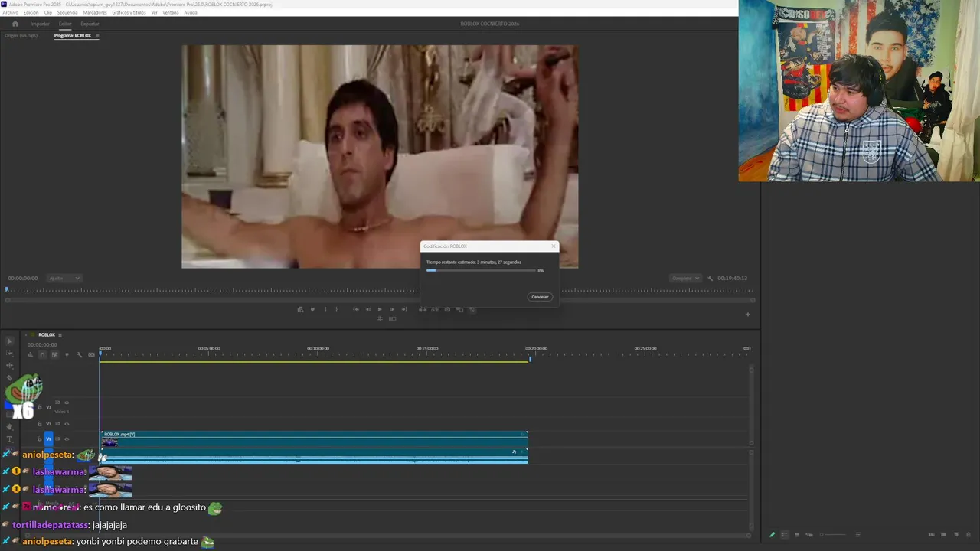The height and width of the screenshot is (551, 980).
Task: Switch to the Editar workspace tab
Action: point(65,24)
